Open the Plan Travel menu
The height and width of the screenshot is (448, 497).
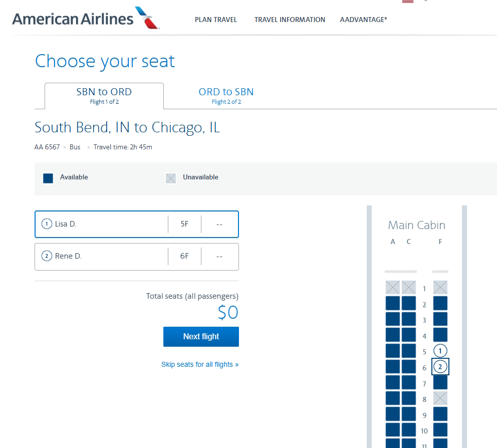click(216, 20)
